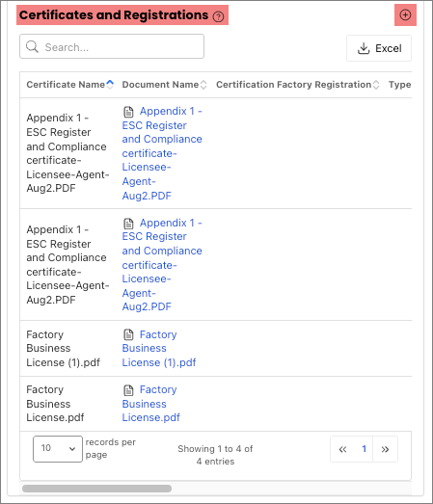433x504 pixels.
Task: Click Factory Business License.pdf file icon
Action: pos(128,390)
